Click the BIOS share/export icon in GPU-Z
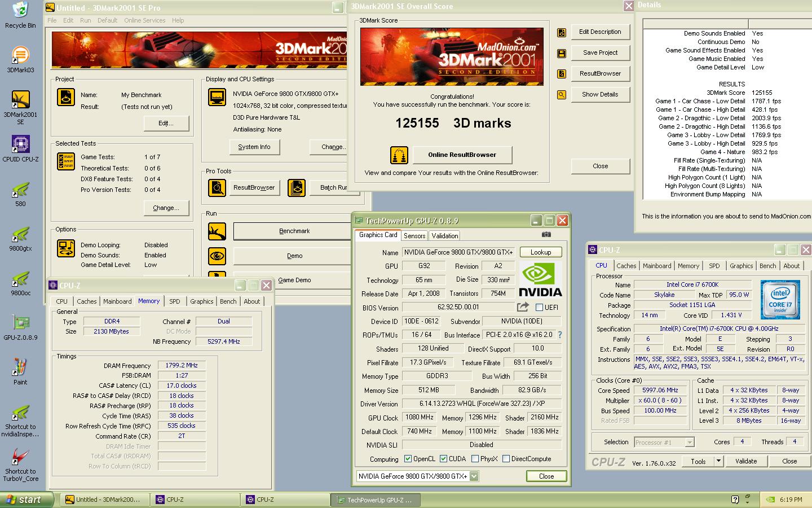812x508 pixels. 523,307
